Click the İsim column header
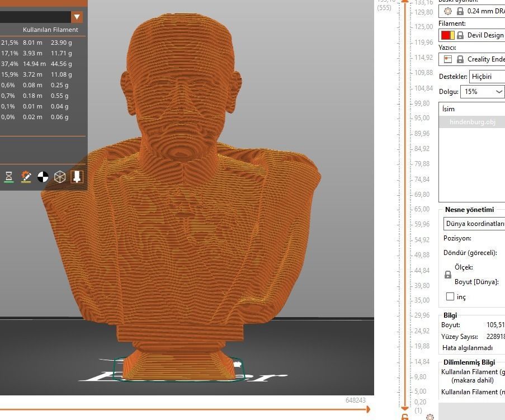The image size is (505, 420). (x=449, y=109)
